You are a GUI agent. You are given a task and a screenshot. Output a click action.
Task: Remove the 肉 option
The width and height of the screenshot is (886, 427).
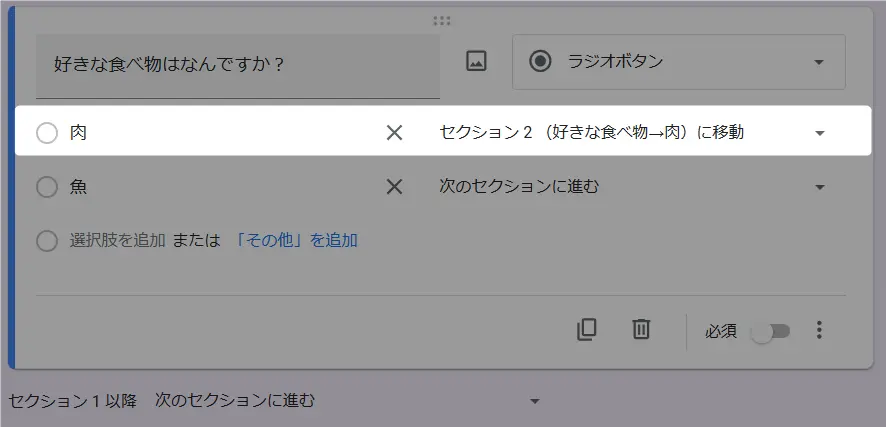tap(394, 133)
